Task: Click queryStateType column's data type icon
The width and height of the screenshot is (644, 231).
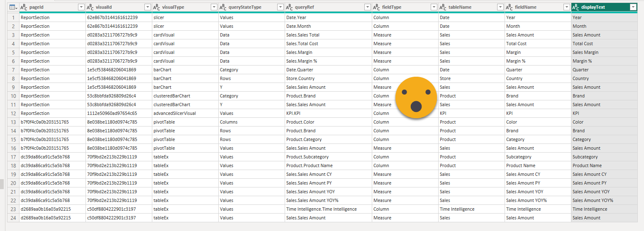Action: 223,7
